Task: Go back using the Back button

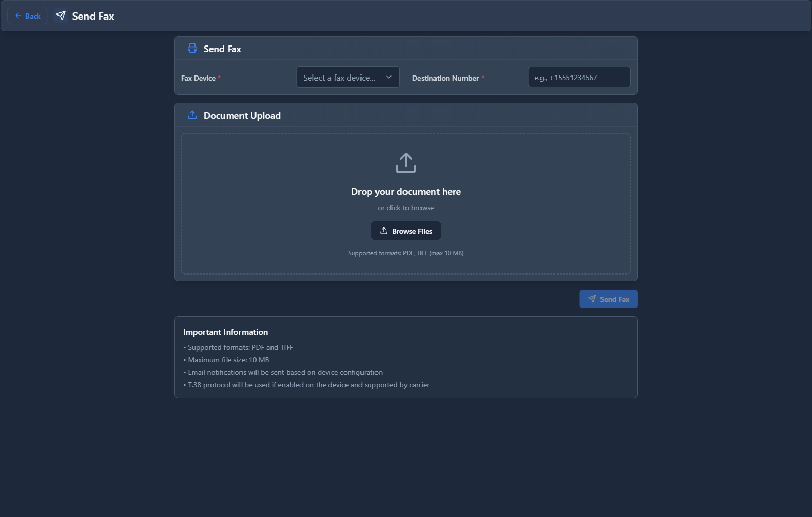Action: [x=27, y=16]
